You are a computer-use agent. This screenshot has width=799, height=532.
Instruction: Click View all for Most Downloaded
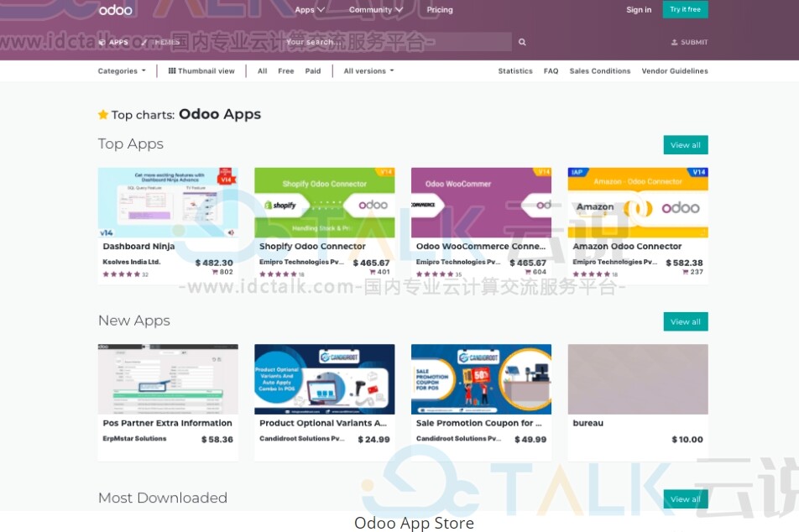pyautogui.click(x=686, y=499)
